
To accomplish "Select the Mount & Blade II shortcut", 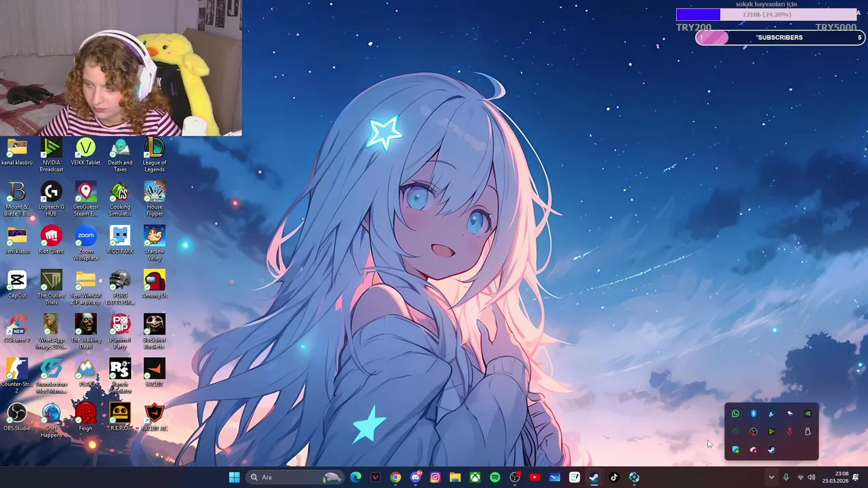I will 17,199.
